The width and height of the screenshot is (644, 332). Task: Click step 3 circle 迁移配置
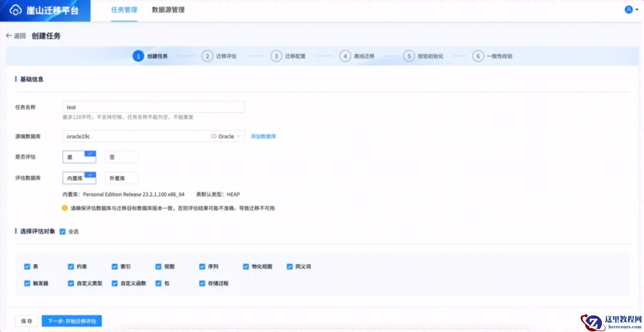276,56
